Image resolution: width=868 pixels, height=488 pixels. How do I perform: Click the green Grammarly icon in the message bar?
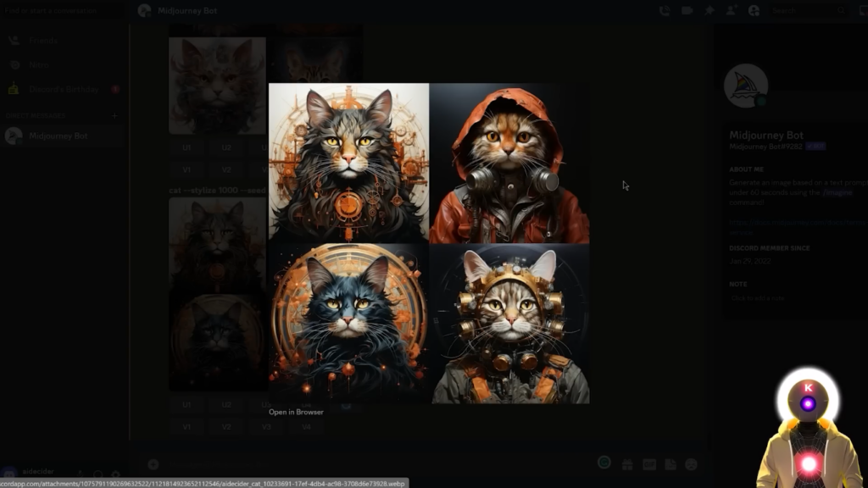[x=604, y=463]
